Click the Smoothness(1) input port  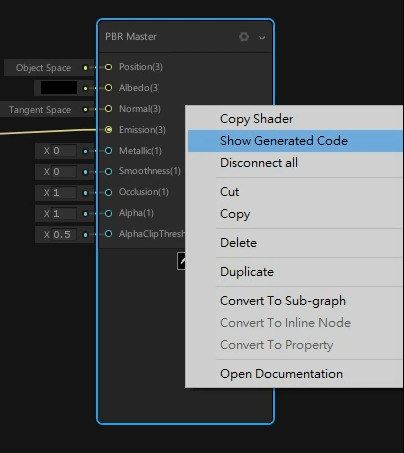[108, 171]
